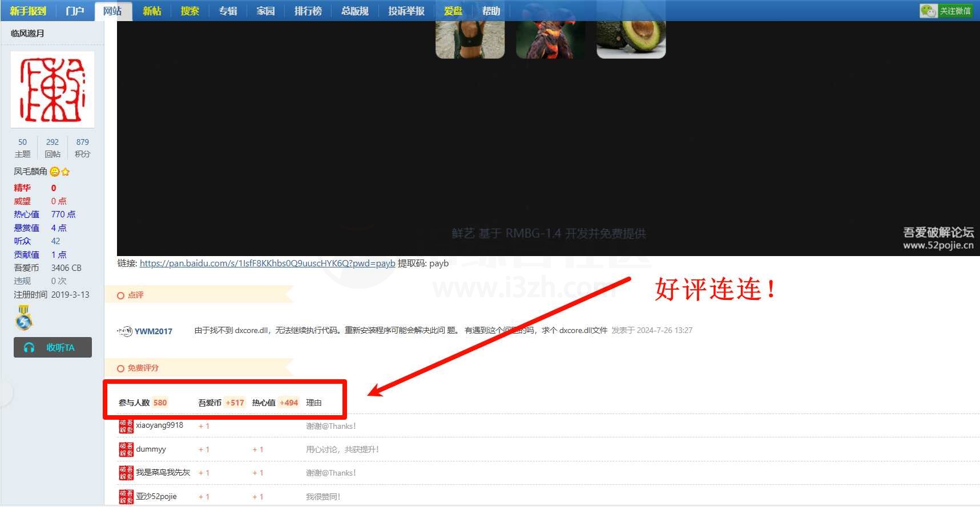980x507 pixels.
Task: Open rater 亚沙52pojie profile
Action: click(156, 496)
